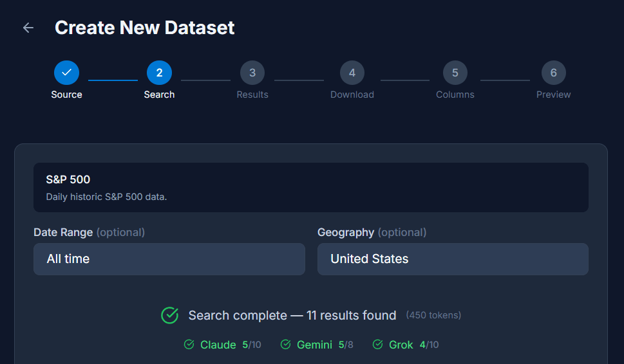Click the Download step label
The height and width of the screenshot is (364, 624).
point(352,95)
